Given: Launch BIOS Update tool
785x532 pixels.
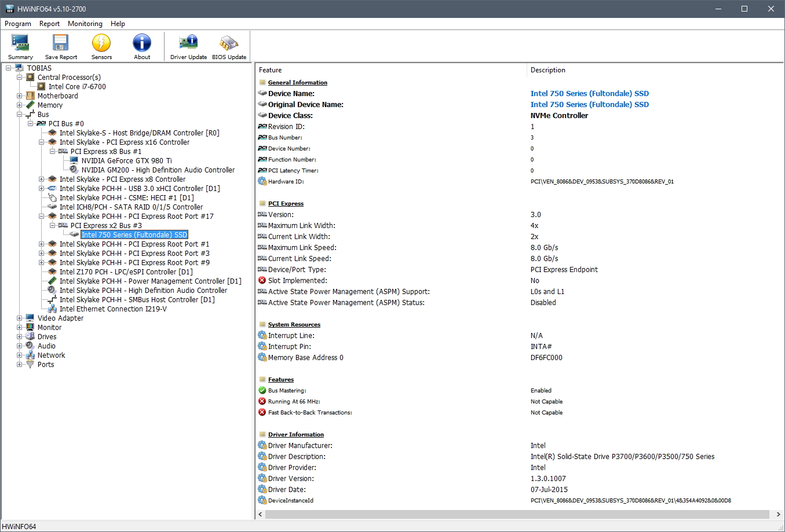Looking at the screenshot, I should tap(229, 47).
